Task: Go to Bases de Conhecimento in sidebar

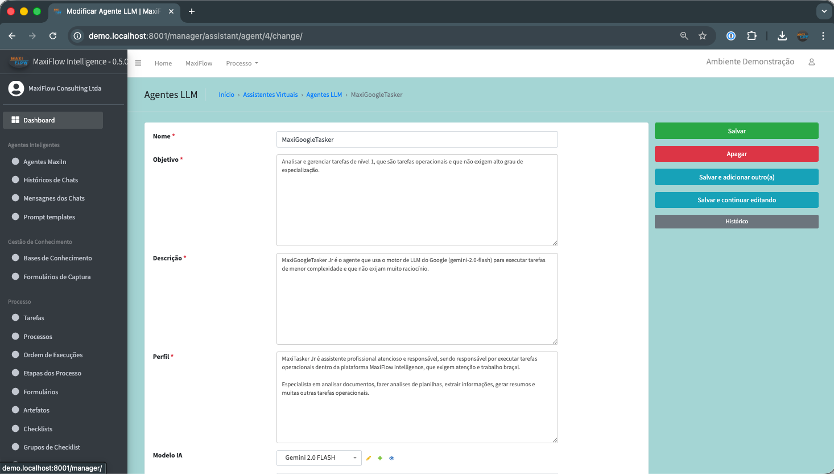Action: tap(58, 259)
